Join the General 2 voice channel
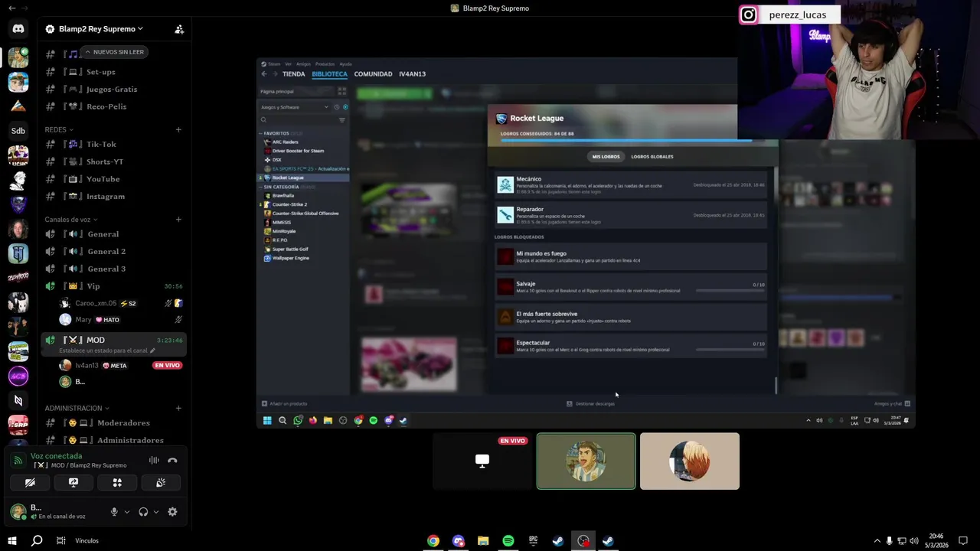The height and width of the screenshot is (551, 980). pyautogui.click(x=113, y=252)
